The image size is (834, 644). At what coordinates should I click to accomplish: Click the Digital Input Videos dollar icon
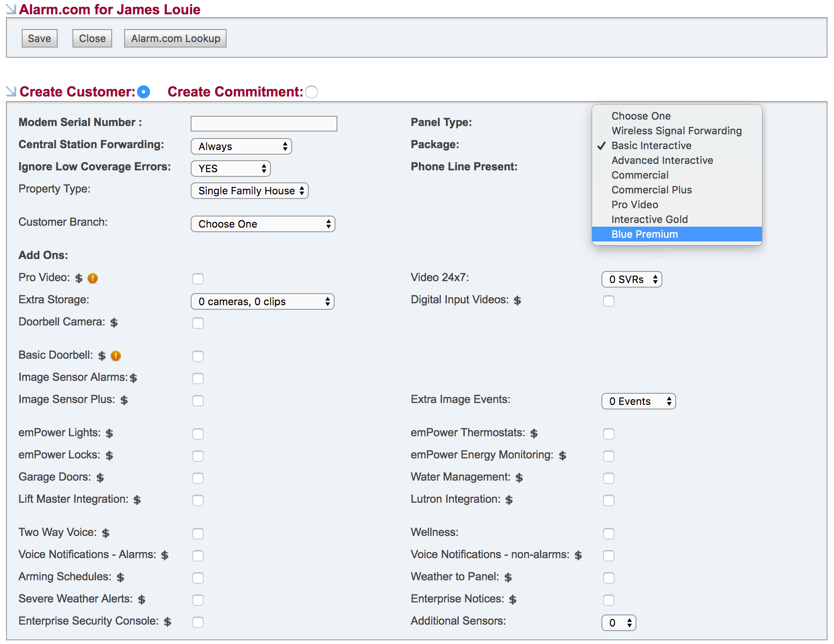(517, 301)
